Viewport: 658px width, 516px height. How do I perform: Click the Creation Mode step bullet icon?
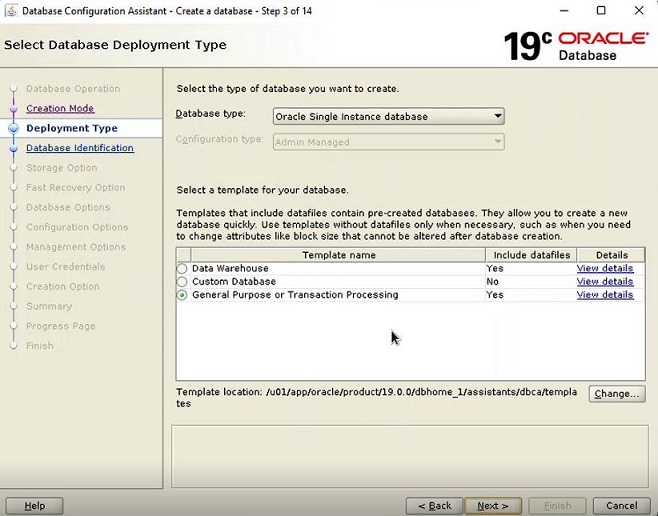pos(13,109)
